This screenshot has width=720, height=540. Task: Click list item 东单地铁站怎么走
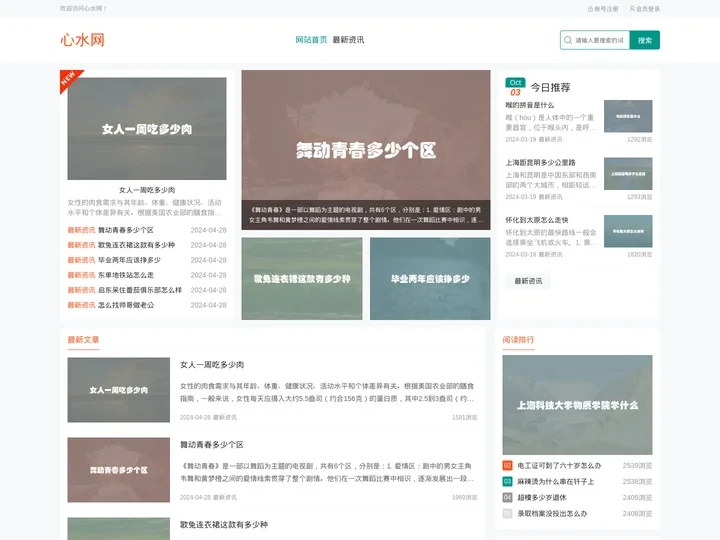(x=126, y=275)
